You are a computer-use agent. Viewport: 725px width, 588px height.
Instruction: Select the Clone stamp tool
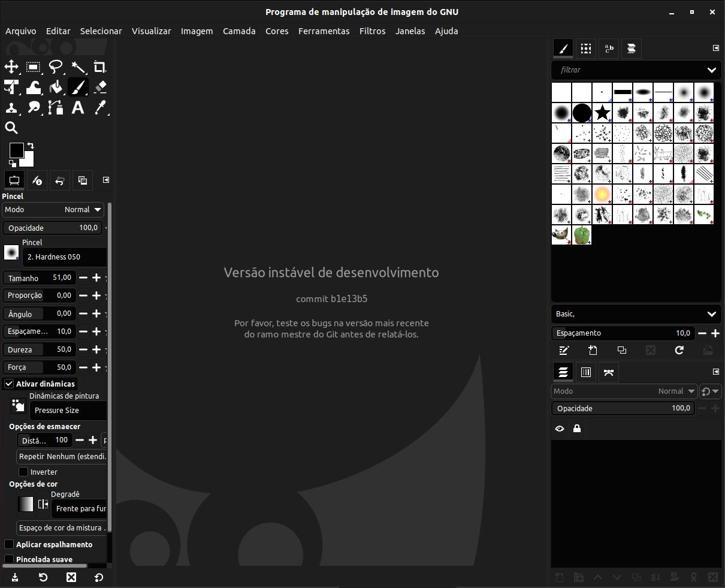11,108
